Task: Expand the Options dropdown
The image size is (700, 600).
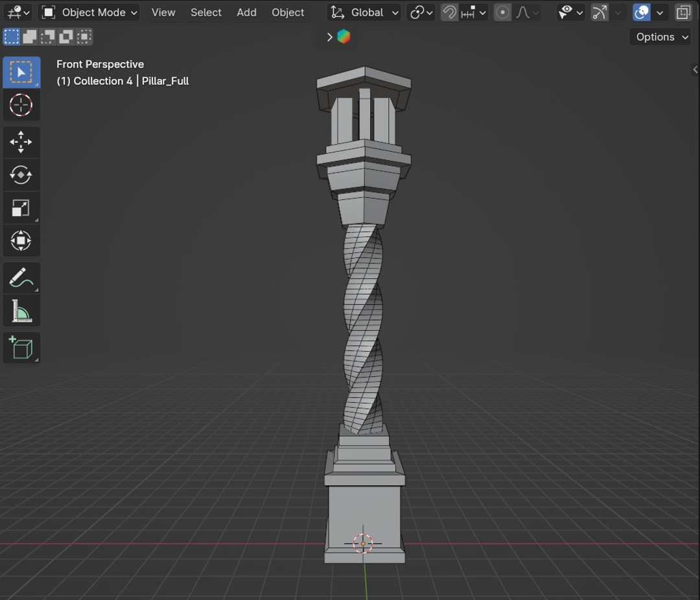Action: coord(661,37)
